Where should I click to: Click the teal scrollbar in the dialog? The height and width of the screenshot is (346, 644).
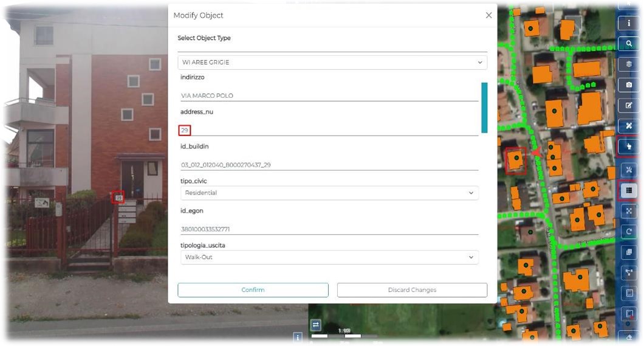point(484,108)
